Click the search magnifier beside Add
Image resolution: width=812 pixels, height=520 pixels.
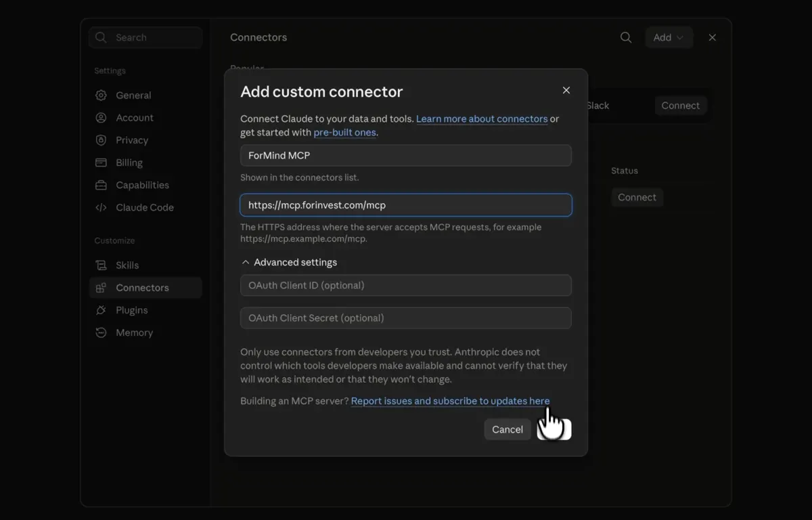(x=626, y=37)
